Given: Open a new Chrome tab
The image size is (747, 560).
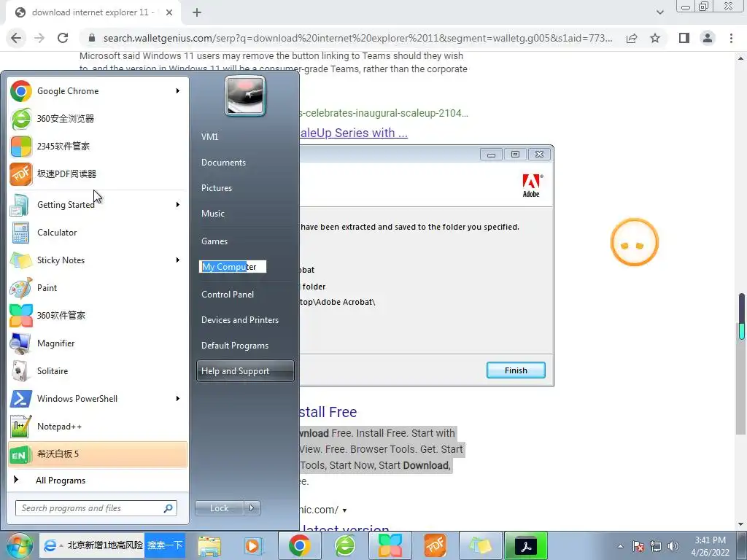Looking at the screenshot, I should (197, 13).
